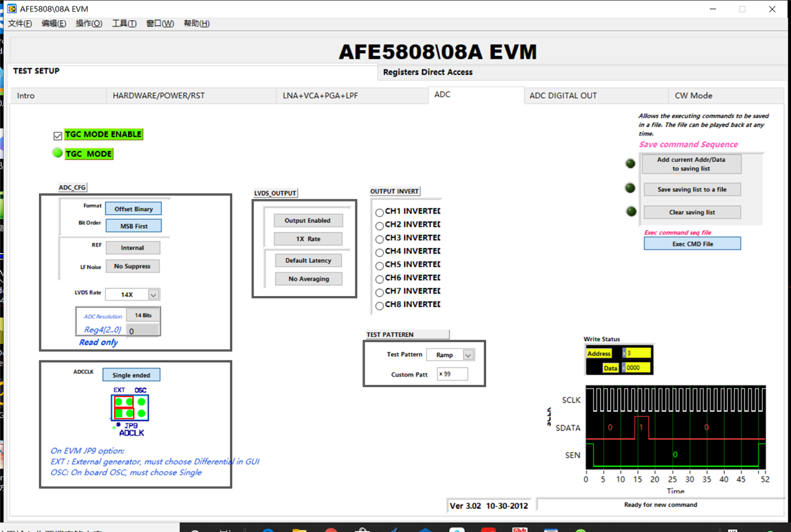Toggle the Output Enabled LVDS button

308,220
